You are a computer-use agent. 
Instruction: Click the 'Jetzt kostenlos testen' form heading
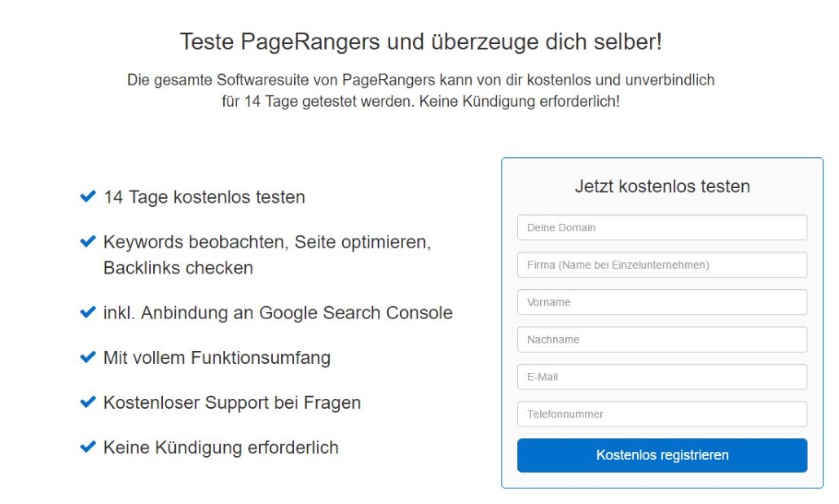click(661, 186)
